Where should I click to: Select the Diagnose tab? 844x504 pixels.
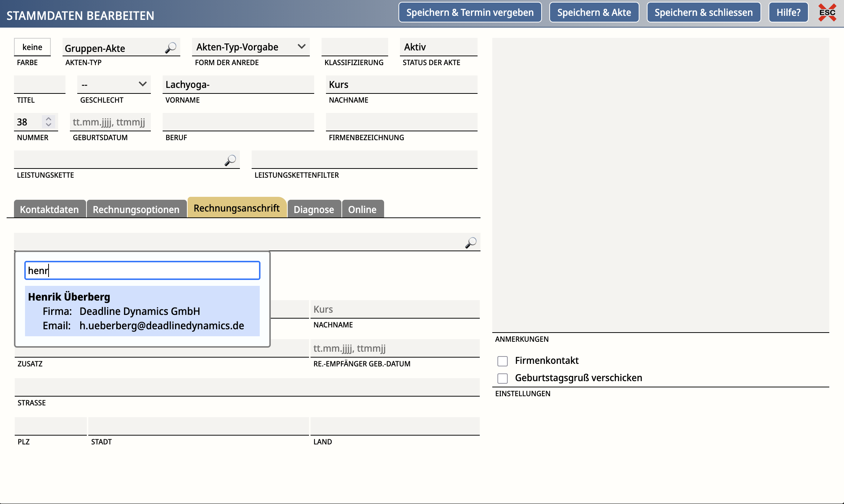[314, 209]
